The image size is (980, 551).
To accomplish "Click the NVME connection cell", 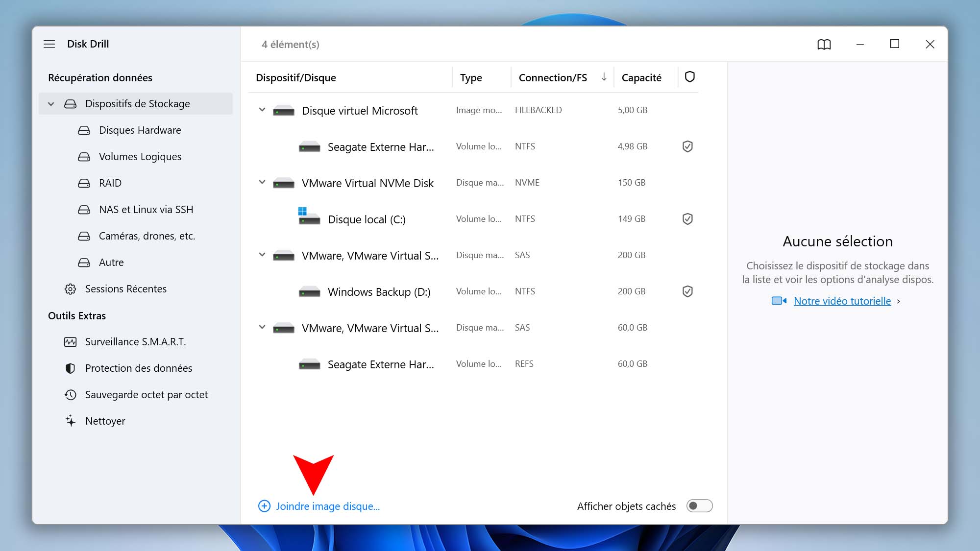I will click(527, 183).
